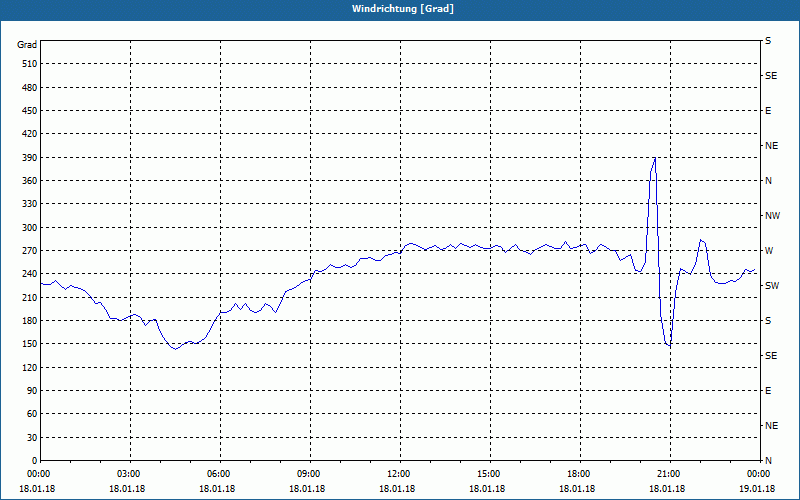The width and height of the screenshot is (800, 500).
Task: Select the 12:00 time axis label
Action: [x=400, y=474]
